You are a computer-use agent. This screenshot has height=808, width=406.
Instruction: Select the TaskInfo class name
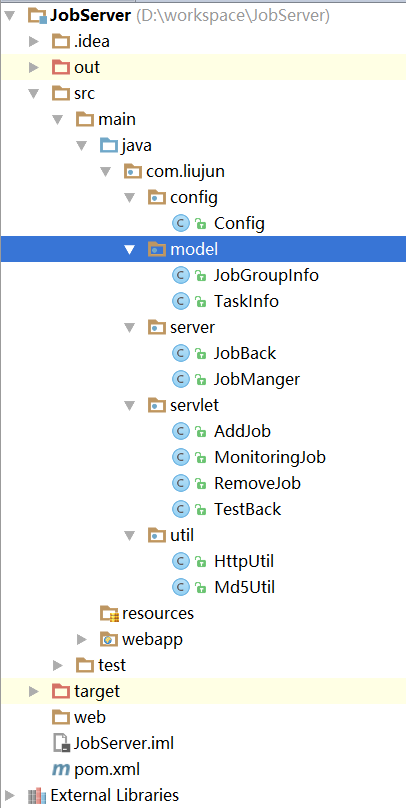[x=246, y=301]
